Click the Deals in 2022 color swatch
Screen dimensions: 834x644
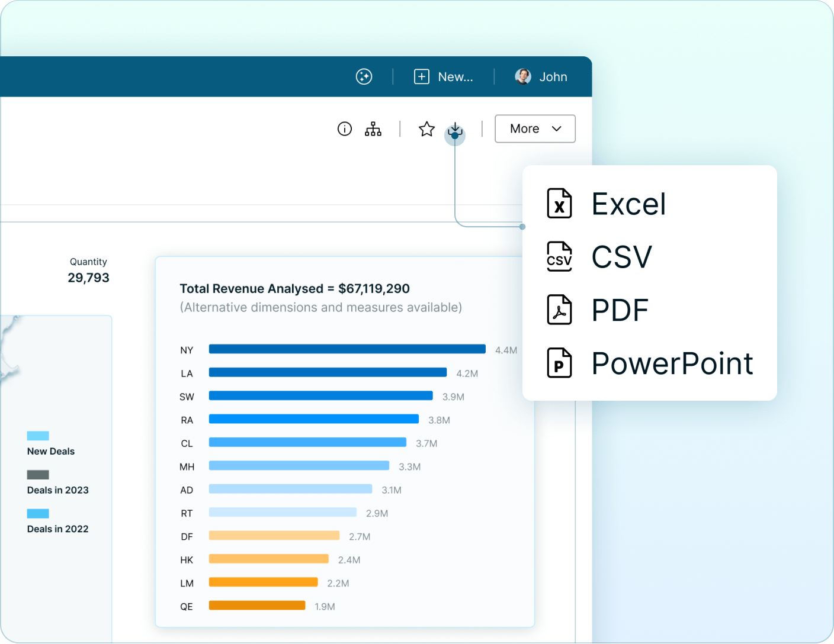(x=37, y=513)
